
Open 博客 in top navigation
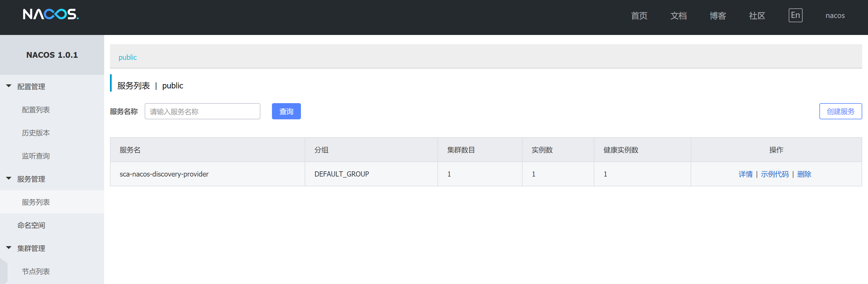point(718,16)
